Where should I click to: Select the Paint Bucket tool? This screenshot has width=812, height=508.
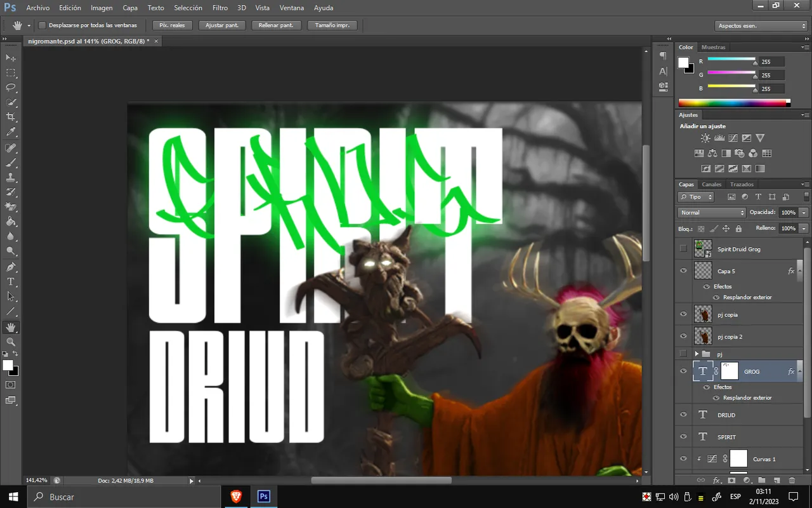coord(11,222)
